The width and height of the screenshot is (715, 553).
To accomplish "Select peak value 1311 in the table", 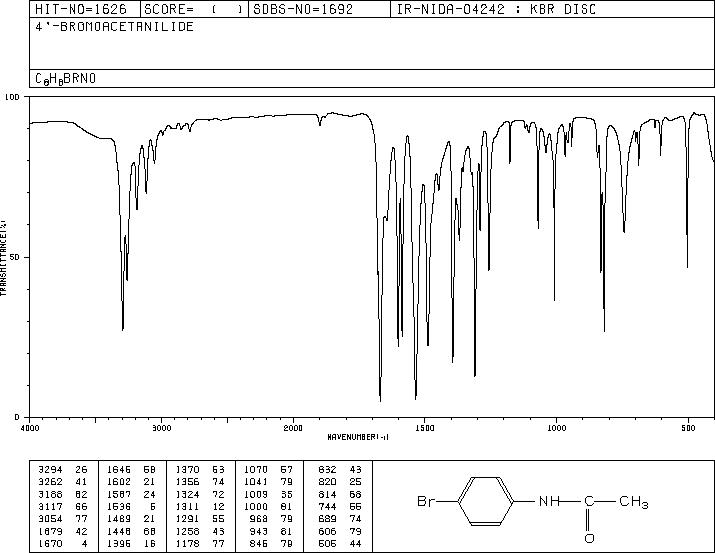I will 187,506.
